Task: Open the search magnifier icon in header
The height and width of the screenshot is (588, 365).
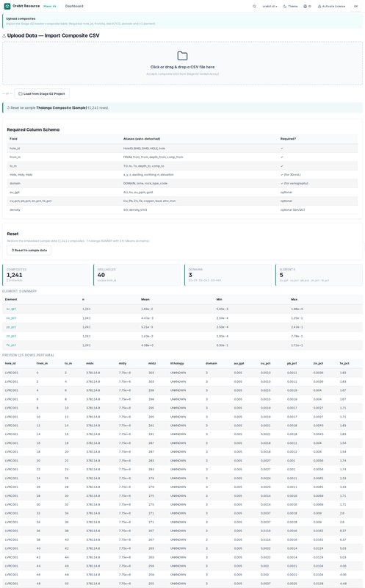Action: pos(254,7)
